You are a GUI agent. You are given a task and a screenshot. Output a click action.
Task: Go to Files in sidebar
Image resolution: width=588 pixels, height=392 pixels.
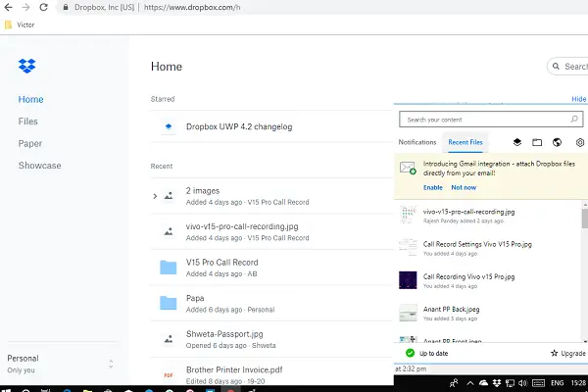point(28,122)
